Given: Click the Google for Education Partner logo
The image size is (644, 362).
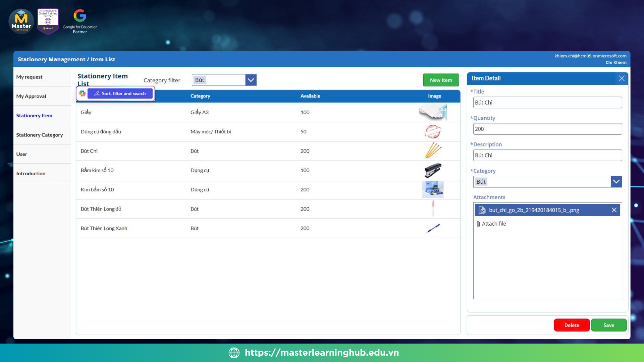Looking at the screenshot, I should [x=80, y=21].
